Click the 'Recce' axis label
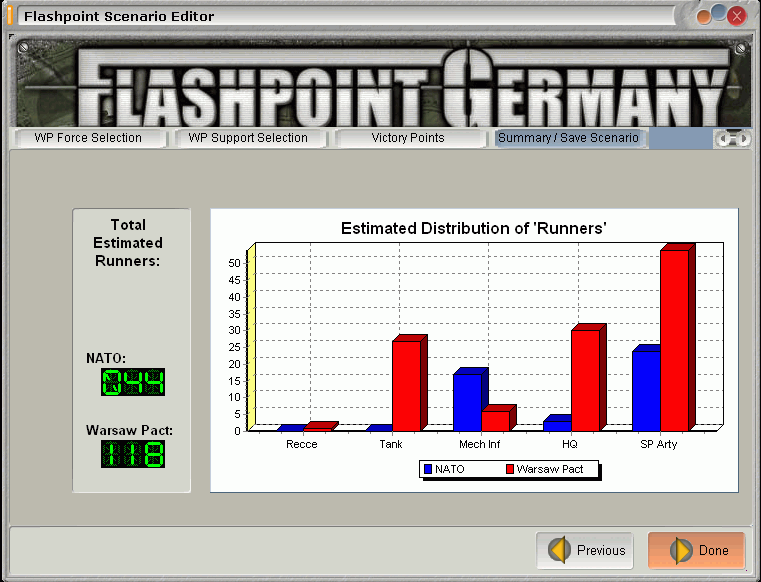Screen dimensions: 761x582 click(x=301, y=444)
